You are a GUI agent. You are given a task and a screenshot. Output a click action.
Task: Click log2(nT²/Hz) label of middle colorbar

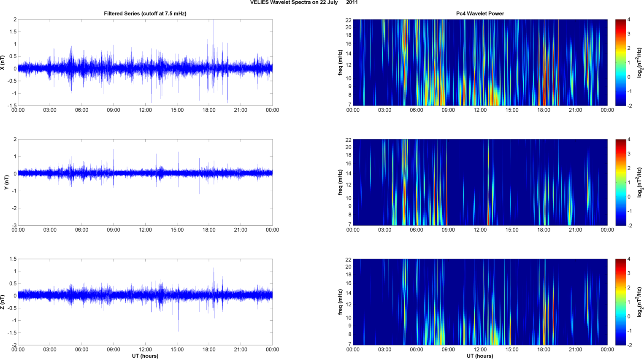640,182
